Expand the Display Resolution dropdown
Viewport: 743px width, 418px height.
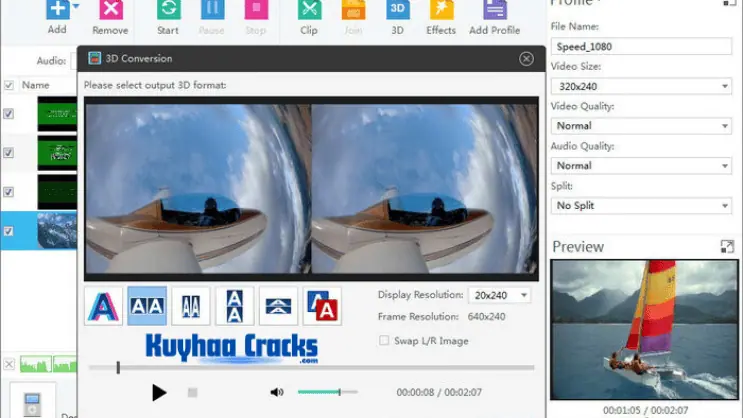point(499,295)
